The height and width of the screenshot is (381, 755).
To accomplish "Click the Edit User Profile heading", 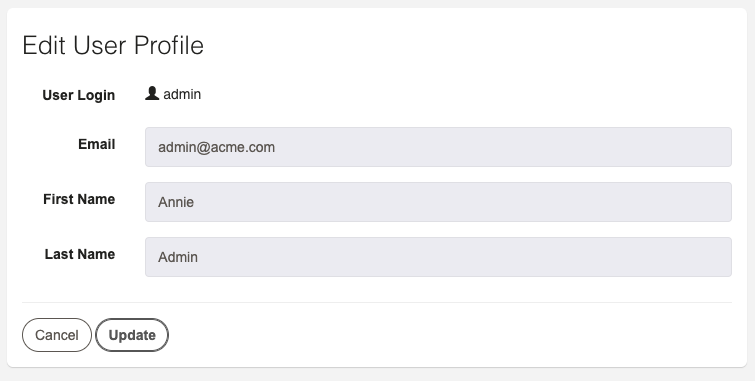I will pyautogui.click(x=113, y=45).
